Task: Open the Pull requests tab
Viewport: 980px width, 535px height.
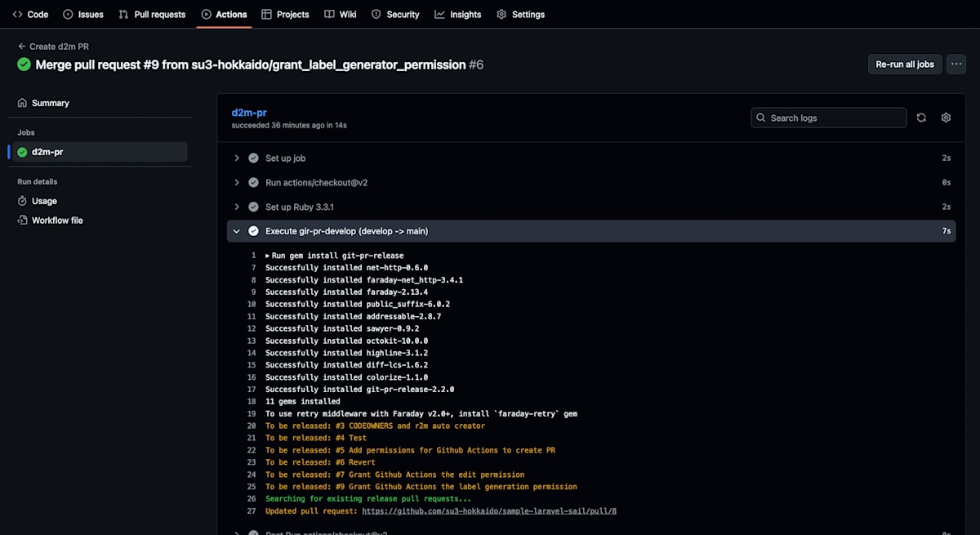Action: click(x=152, y=14)
